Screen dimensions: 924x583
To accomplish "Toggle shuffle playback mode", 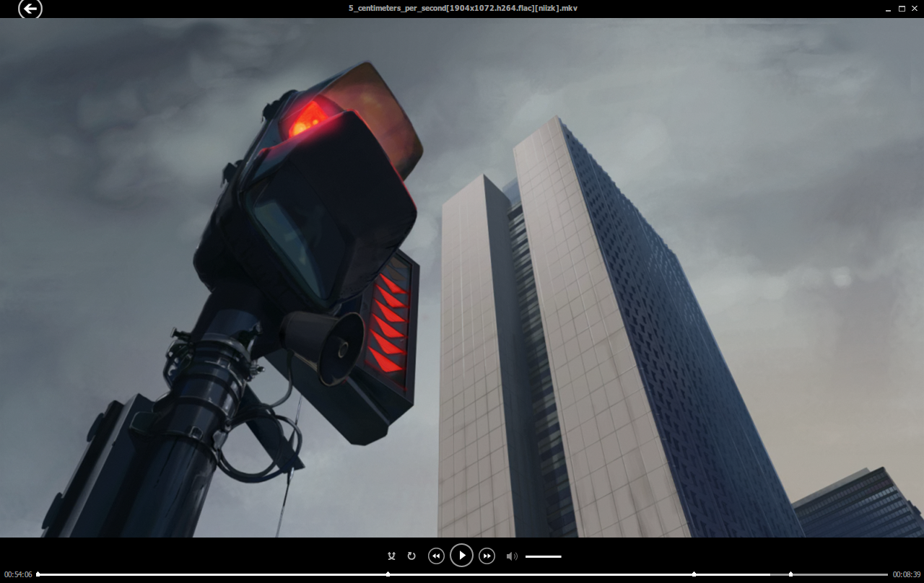I will 391,556.
